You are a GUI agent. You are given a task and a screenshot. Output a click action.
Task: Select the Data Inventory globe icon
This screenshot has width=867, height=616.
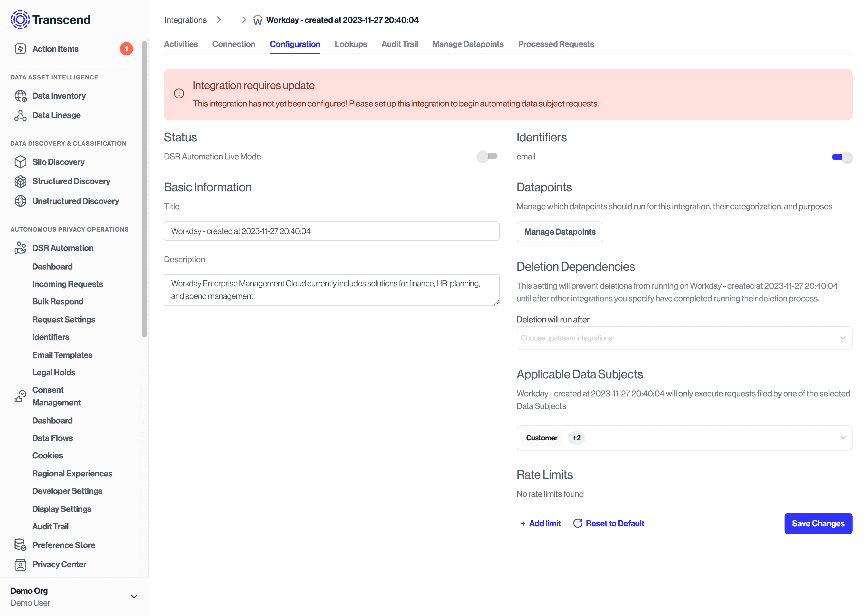[x=20, y=96]
